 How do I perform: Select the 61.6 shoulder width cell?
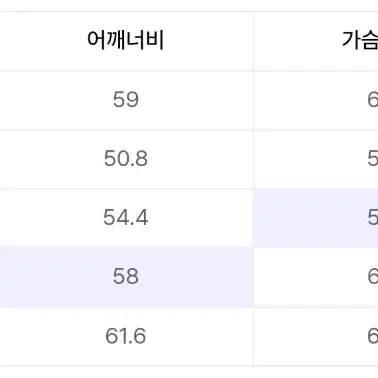click(126, 337)
